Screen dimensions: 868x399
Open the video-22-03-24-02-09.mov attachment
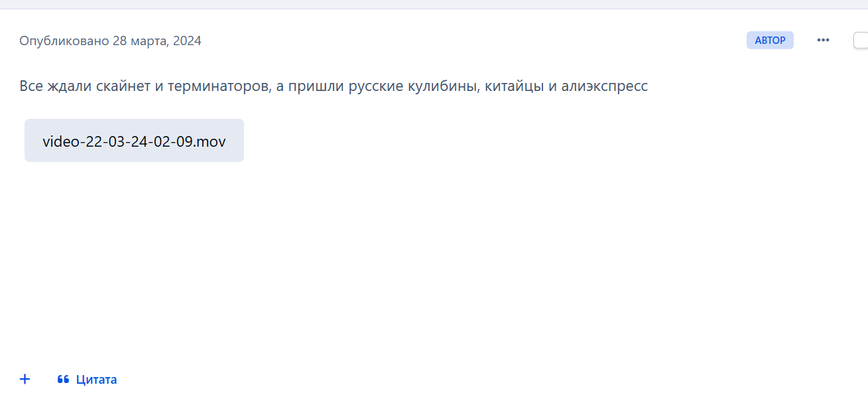click(134, 141)
